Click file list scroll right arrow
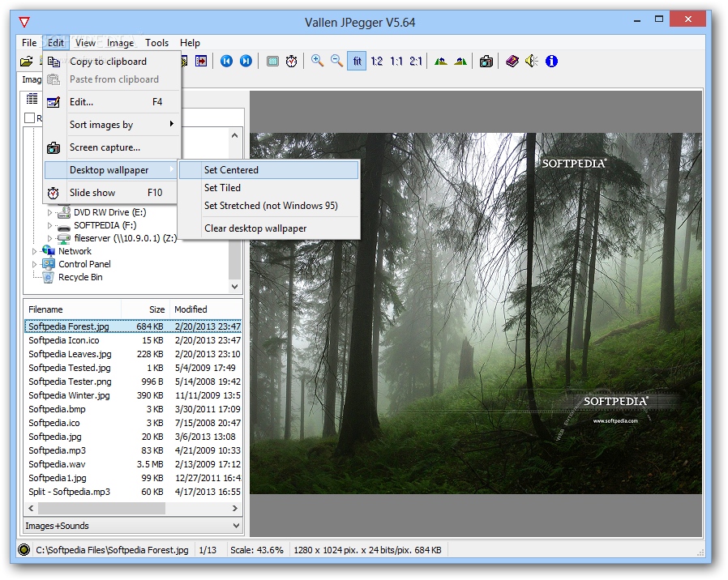728x580 pixels. pos(235,508)
